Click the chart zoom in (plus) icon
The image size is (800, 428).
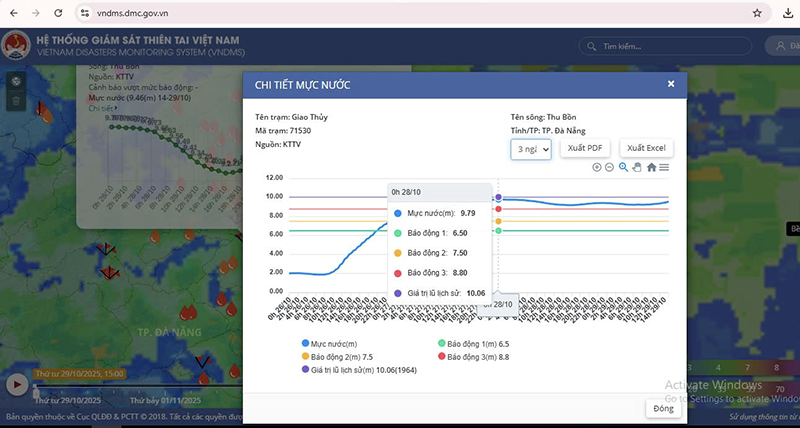coord(597,167)
